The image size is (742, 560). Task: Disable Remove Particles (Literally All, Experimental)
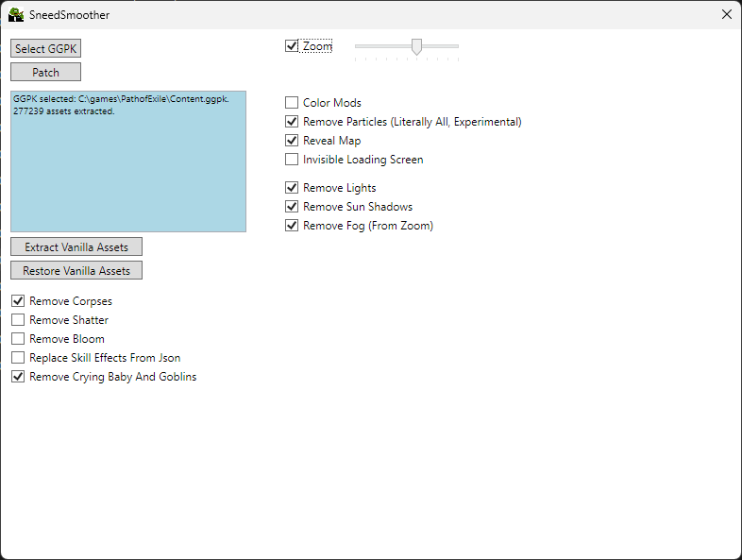[x=292, y=122]
